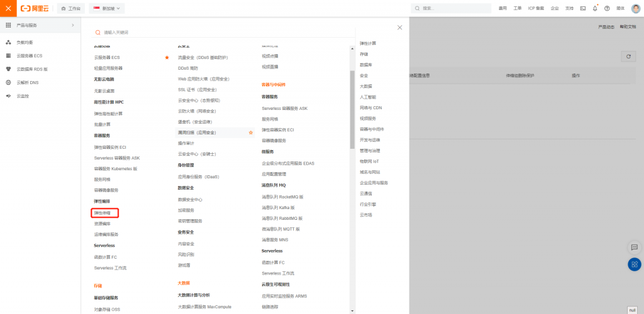Click the refresh button above the table
This screenshot has width=644, height=314.
(628, 57)
